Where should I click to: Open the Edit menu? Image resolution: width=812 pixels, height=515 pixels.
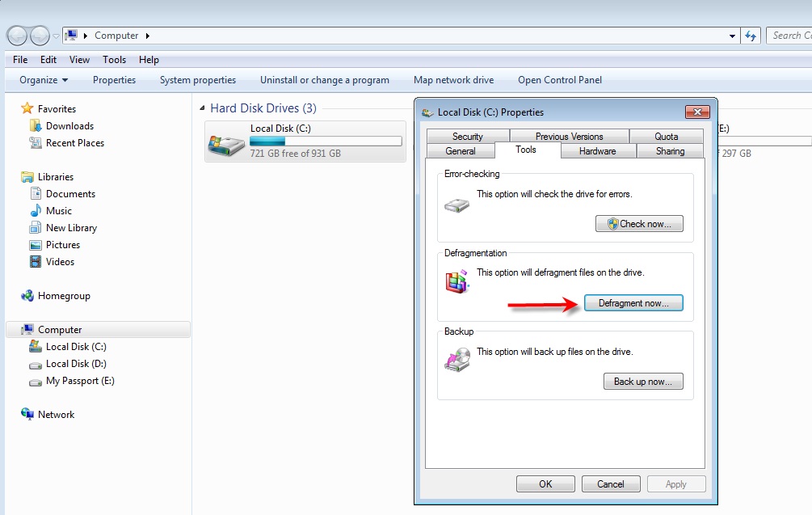(x=48, y=60)
